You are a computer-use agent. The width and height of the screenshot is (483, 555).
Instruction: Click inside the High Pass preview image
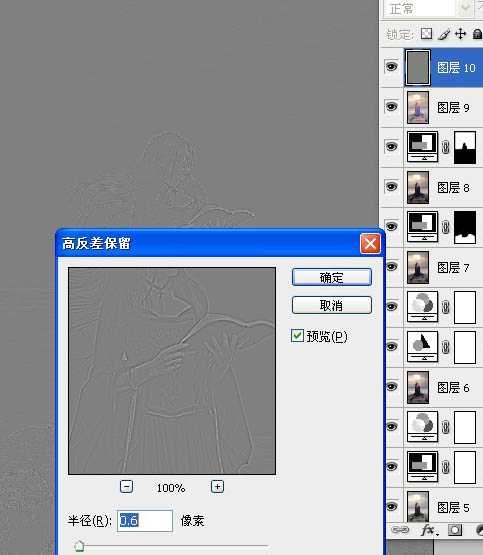(172, 371)
